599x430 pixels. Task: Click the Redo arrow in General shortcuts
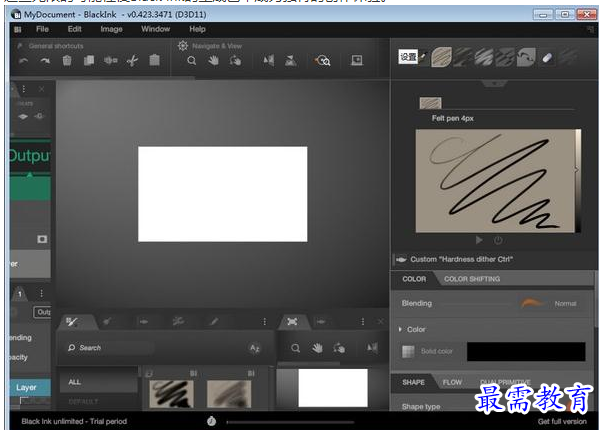pos(45,61)
